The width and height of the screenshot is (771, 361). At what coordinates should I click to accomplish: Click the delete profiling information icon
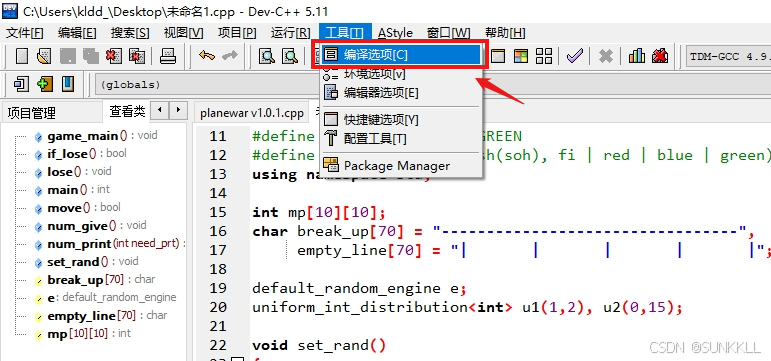click(659, 56)
